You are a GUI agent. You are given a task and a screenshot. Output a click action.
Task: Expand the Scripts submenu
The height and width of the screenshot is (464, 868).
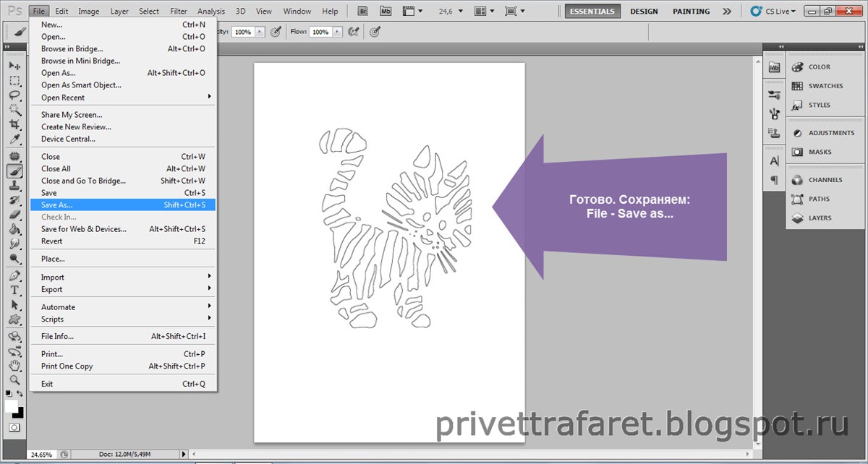pos(123,319)
